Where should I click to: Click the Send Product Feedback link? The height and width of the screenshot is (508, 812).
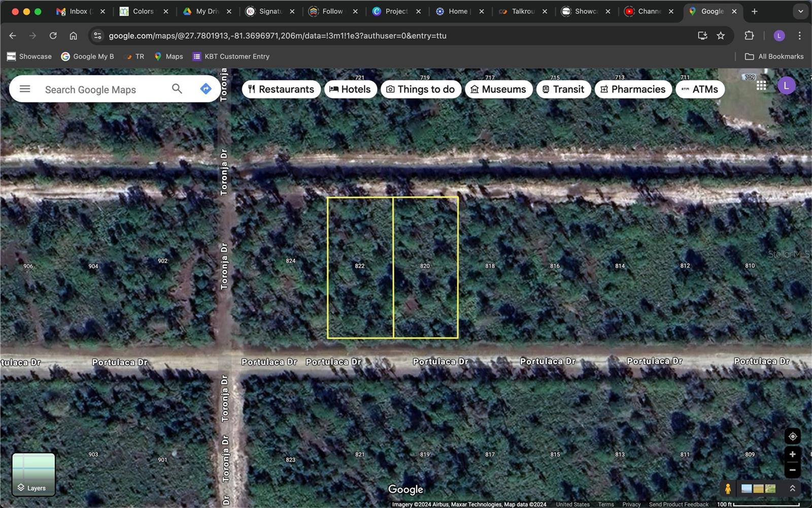pyautogui.click(x=679, y=504)
